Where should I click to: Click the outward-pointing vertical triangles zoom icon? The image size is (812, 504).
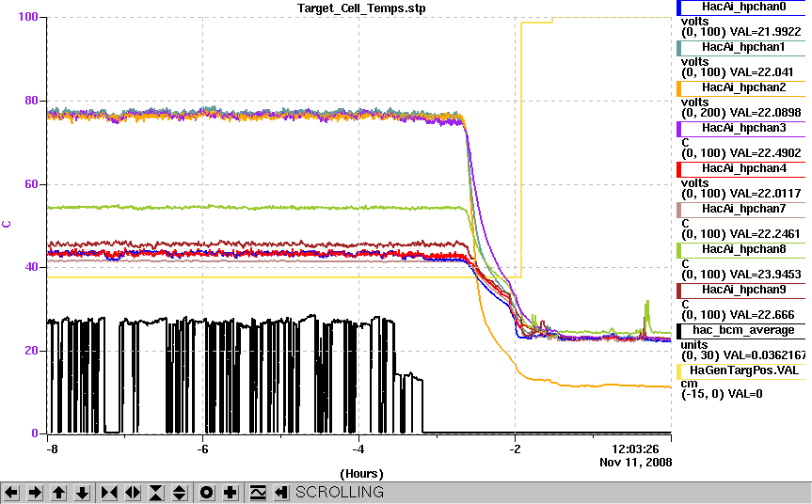179,492
